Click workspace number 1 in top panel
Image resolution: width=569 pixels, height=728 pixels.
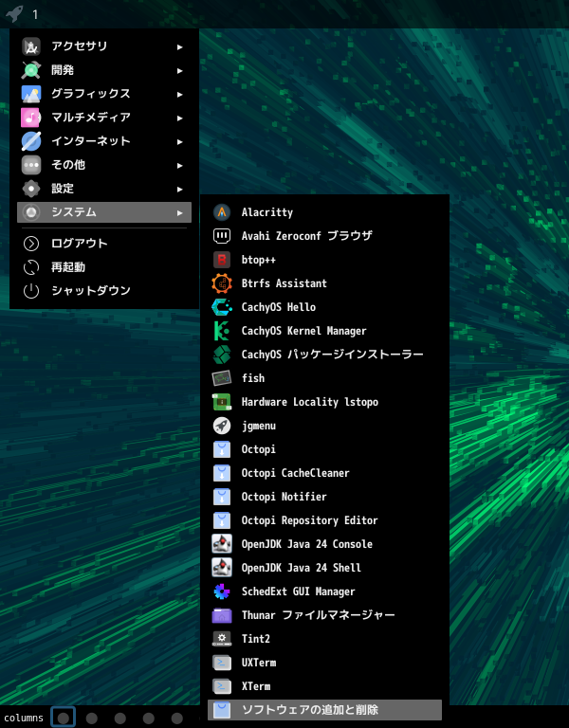click(35, 14)
